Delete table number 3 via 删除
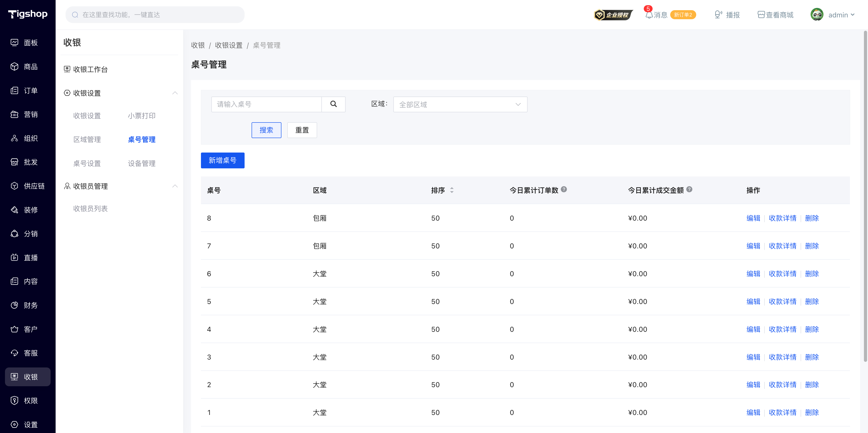868x433 pixels. pyautogui.click(x=812, y=357)
